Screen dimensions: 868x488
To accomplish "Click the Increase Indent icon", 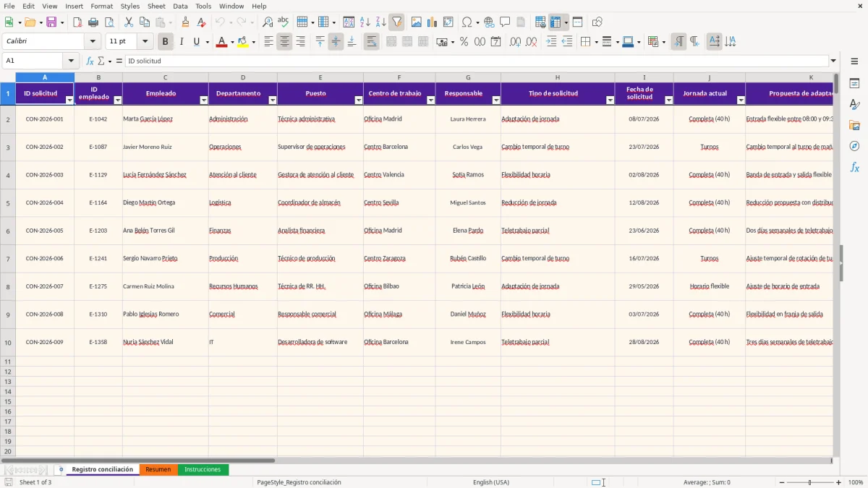I will click(551, 42).
